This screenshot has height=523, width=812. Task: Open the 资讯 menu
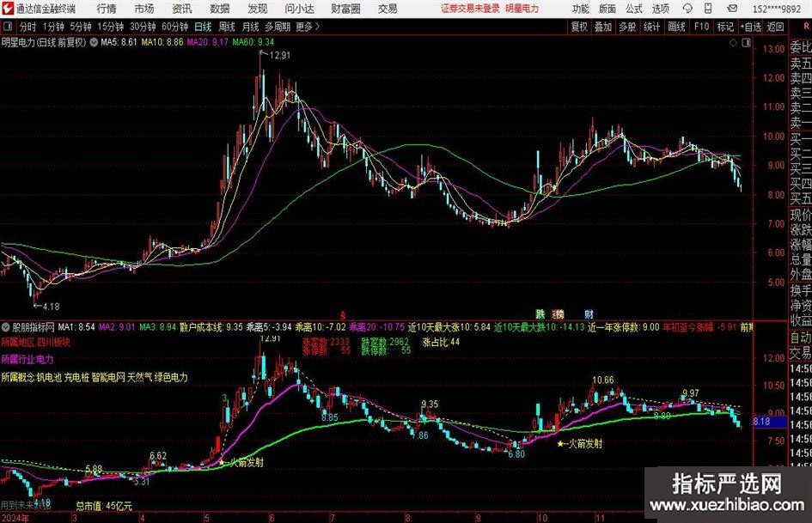182,9
